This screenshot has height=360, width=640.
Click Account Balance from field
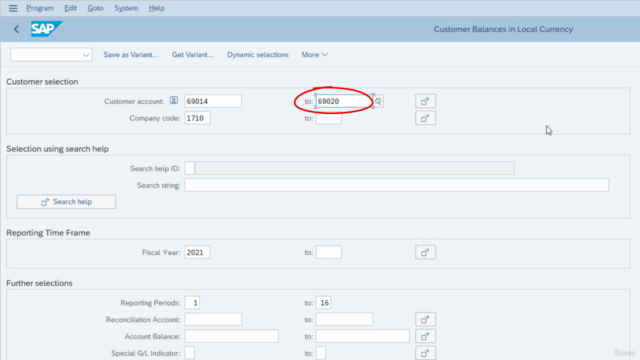click(x=231, y=336)
